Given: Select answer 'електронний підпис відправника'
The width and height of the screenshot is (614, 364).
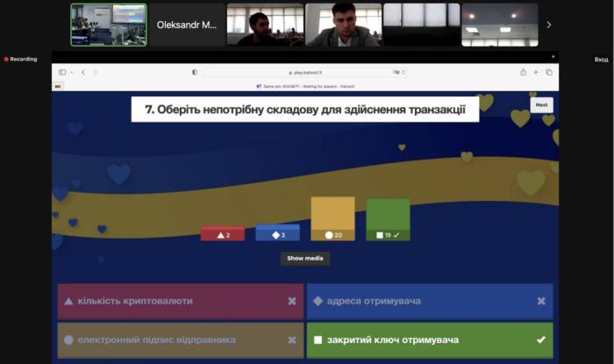Looking at the screenshot, I should click(x=181, y=340).
